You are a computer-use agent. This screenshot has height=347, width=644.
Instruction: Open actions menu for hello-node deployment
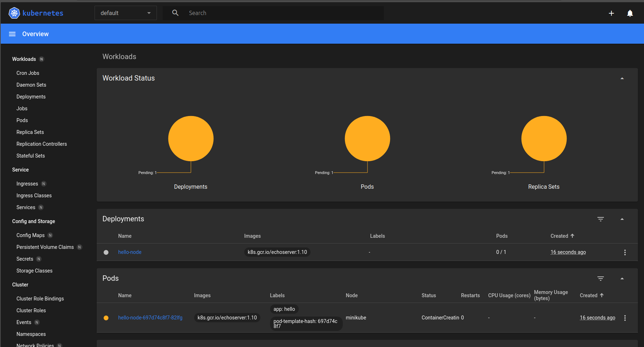pos(625,252)
